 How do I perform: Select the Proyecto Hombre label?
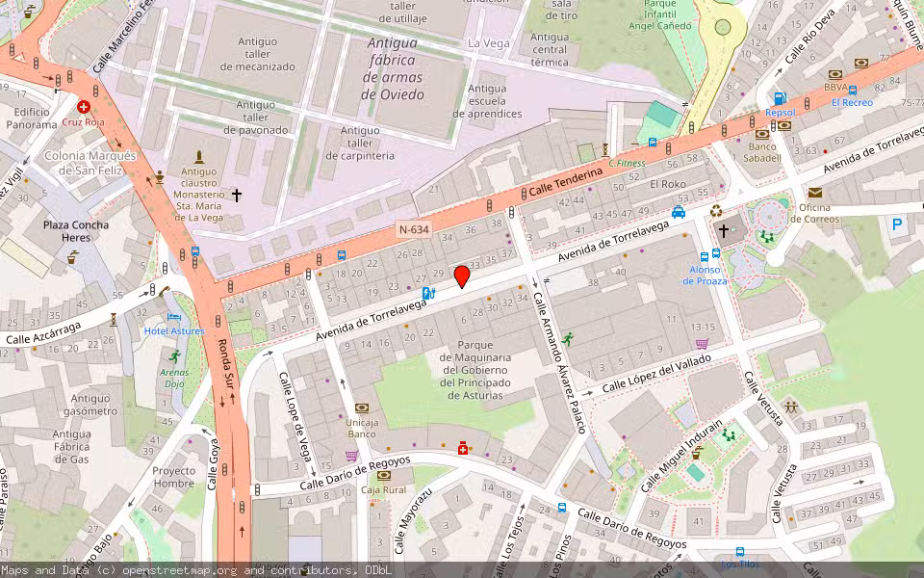click(x=173, y=477)
